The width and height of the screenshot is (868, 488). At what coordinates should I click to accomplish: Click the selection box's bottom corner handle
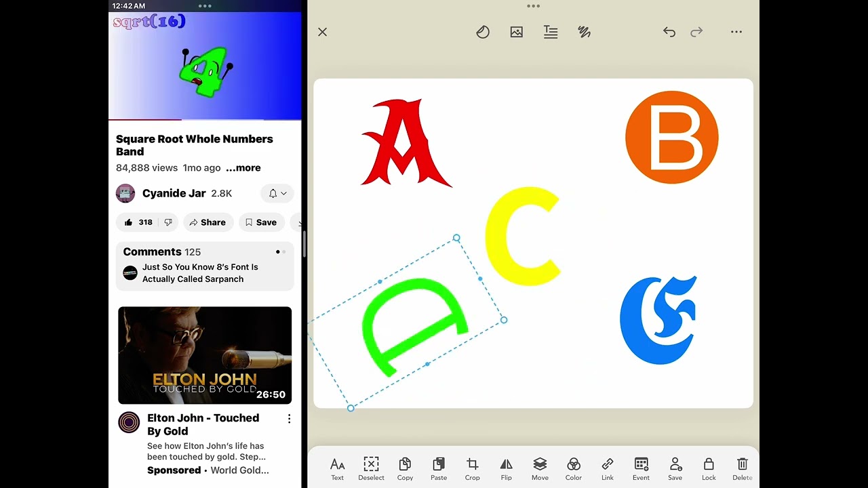tap(351, 408)
